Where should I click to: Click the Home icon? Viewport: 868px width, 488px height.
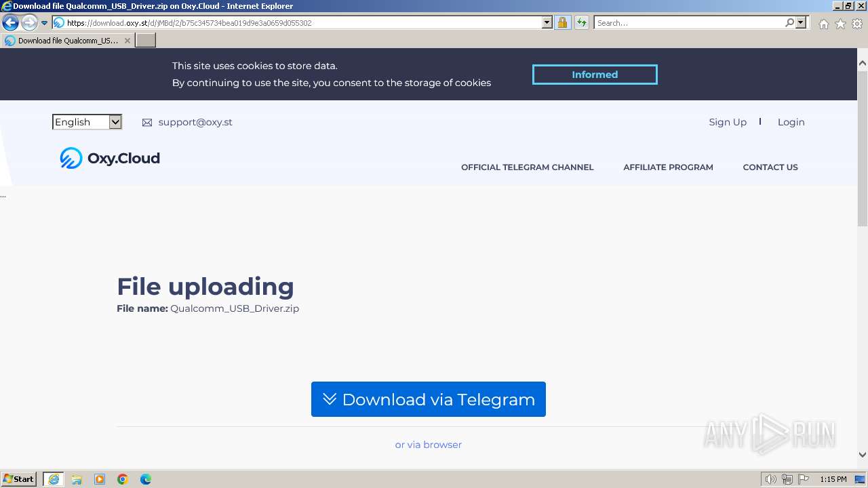(823, 24)
